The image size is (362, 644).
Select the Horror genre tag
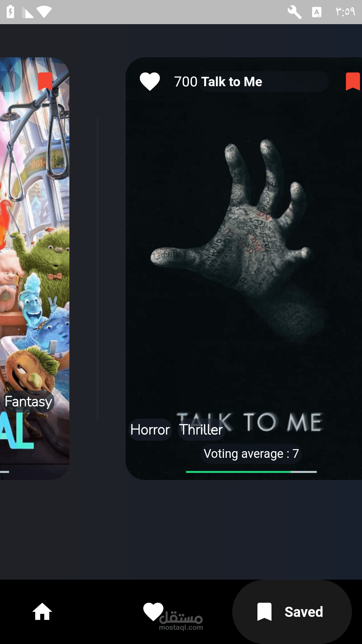[150, 430]
